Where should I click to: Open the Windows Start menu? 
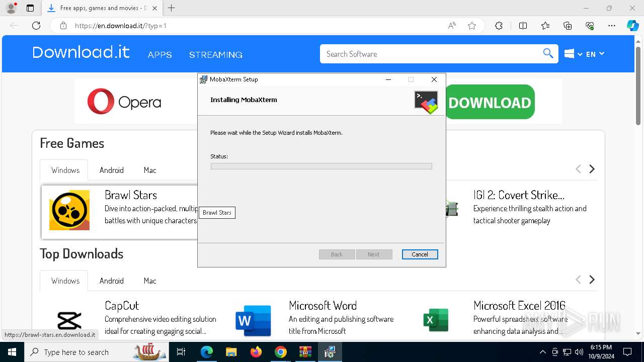point(12,352)
